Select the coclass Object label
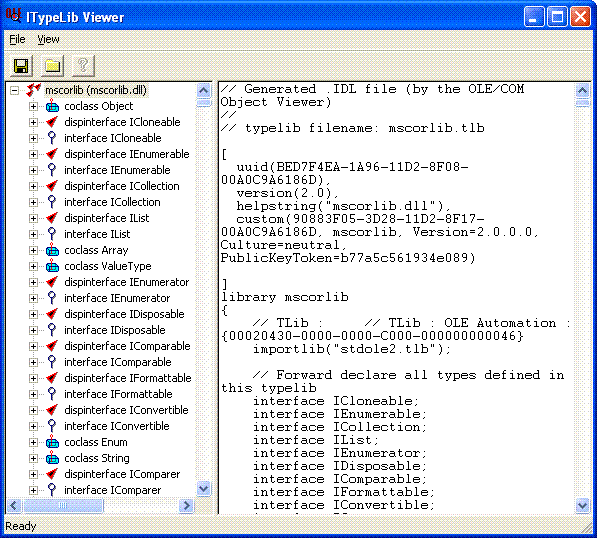Viewport: 597px width, 538px height. point(99,106)
